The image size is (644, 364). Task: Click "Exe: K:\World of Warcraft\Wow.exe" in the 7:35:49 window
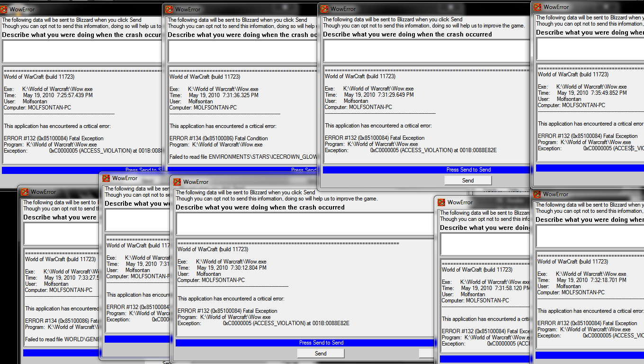(x=582, y=87)
